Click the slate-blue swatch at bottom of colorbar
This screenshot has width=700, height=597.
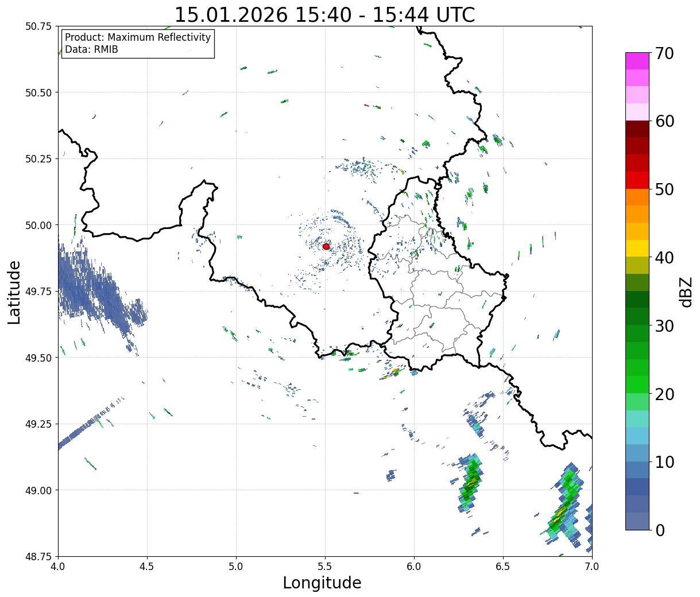pos(637,521)
